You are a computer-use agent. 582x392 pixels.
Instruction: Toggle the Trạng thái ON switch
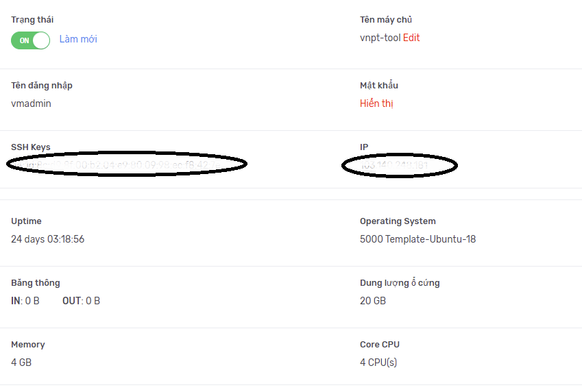[x=30, y=40]
